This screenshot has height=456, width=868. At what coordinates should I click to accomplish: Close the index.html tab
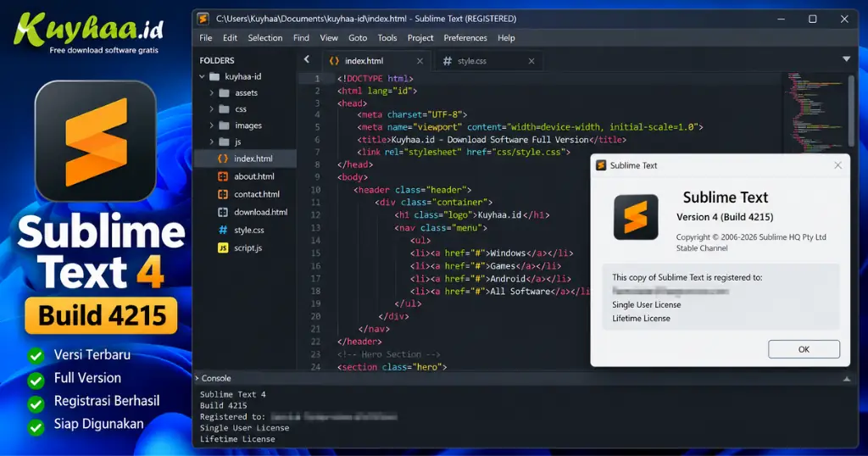coord(420,61)
